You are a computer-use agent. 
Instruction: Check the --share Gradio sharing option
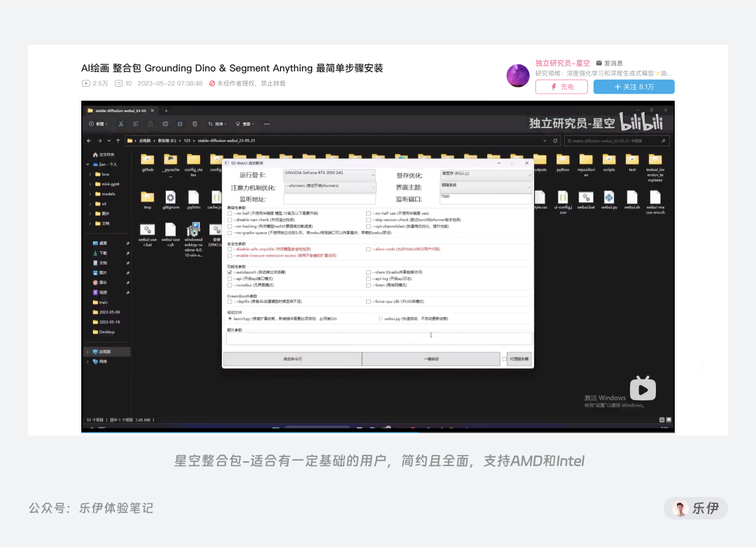(368, 272)
